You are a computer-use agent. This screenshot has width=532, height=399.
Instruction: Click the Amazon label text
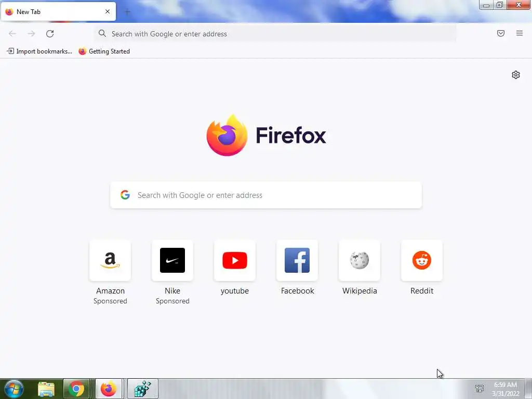click(x=110, y=291)
